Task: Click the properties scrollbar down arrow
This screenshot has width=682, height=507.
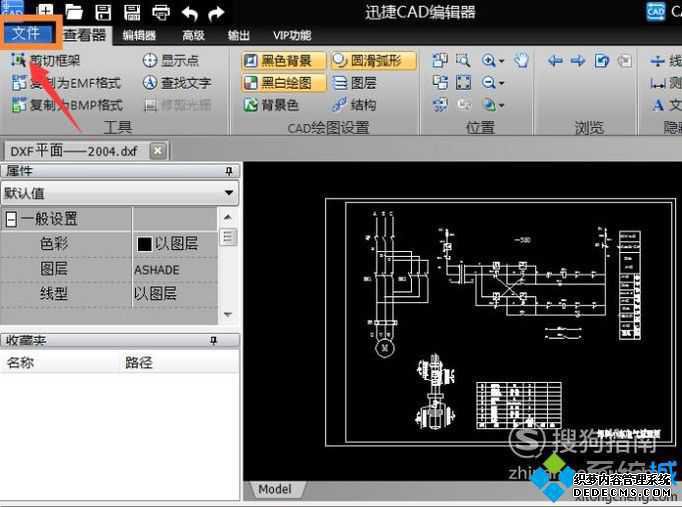Action: (x=228, y=314)
